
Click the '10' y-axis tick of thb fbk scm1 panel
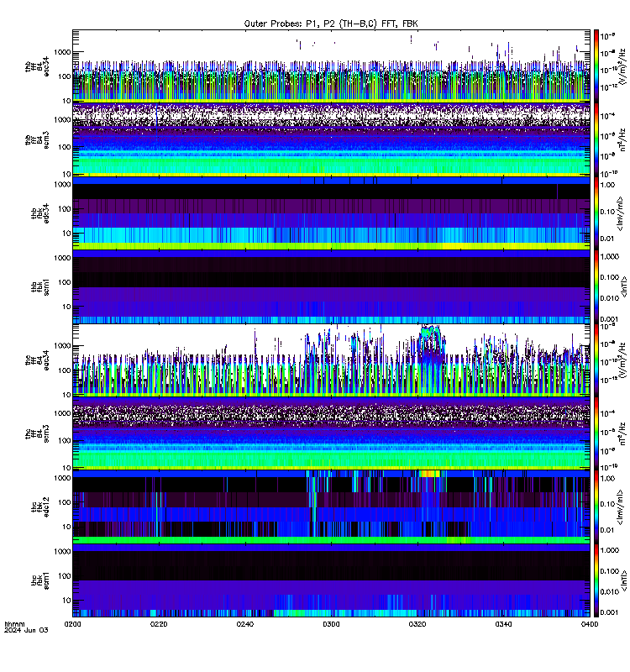click(66, 307)
